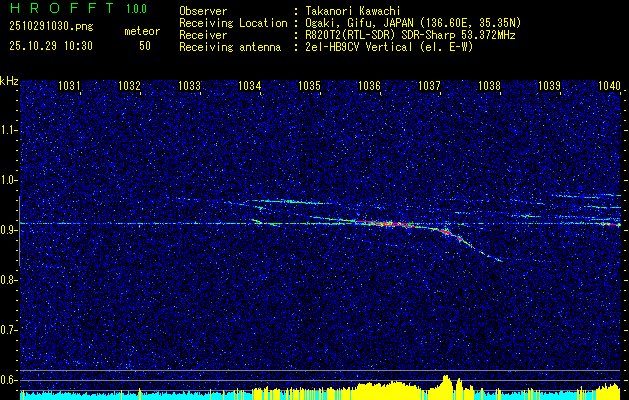Click the meteor label
Viewport: 629px width, 400px height.
[x=142, y=31]
